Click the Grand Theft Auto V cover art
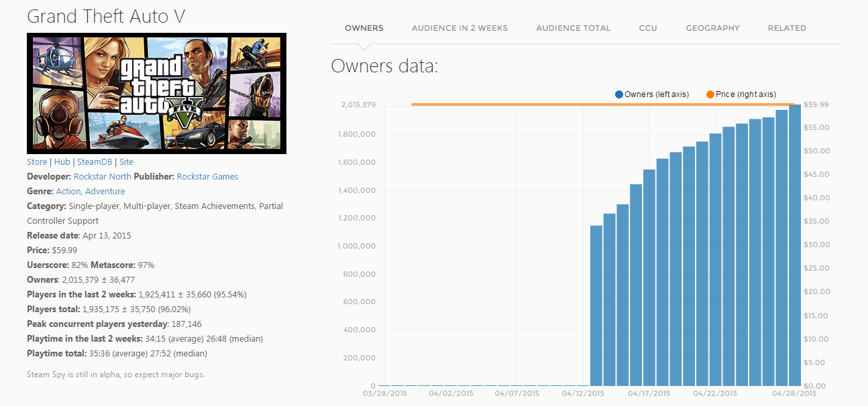The image size is (868, 406). [156, 92]
